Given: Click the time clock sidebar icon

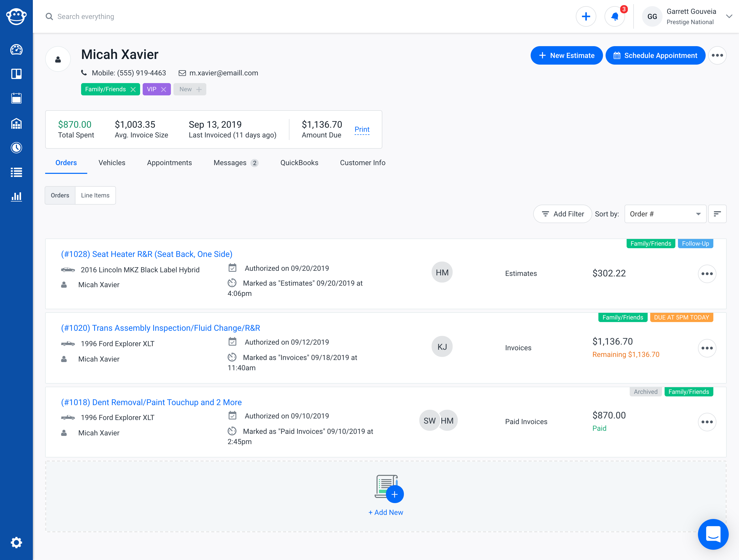Looking at the screenshot, I should click(x=16, y=148).
